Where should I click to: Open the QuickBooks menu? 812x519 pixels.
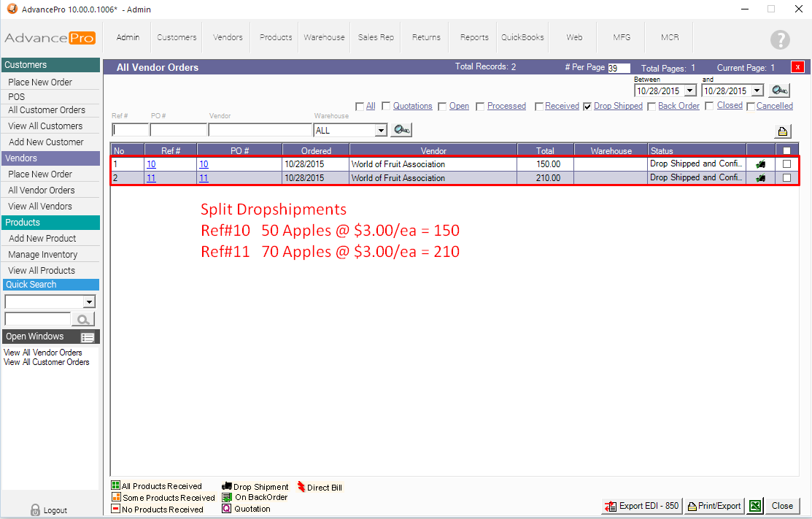pyautogui.click(x=522, y=37)
